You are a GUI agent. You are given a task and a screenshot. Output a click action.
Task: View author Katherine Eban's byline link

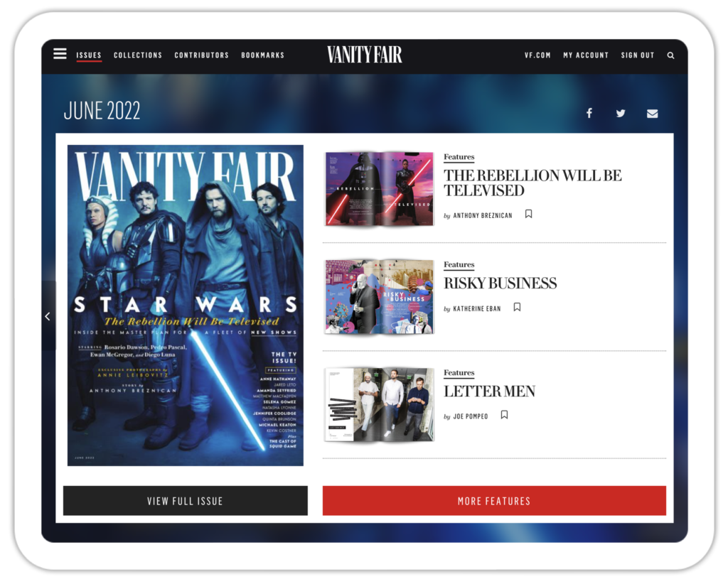click(477, 309)
